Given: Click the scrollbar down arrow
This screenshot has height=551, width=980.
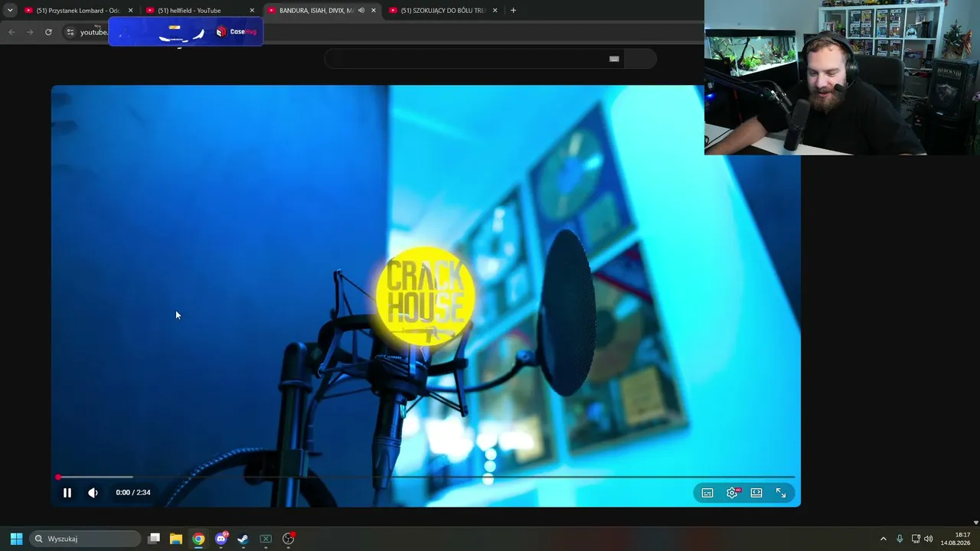Looking at the screenshot, I should (975, 523).
